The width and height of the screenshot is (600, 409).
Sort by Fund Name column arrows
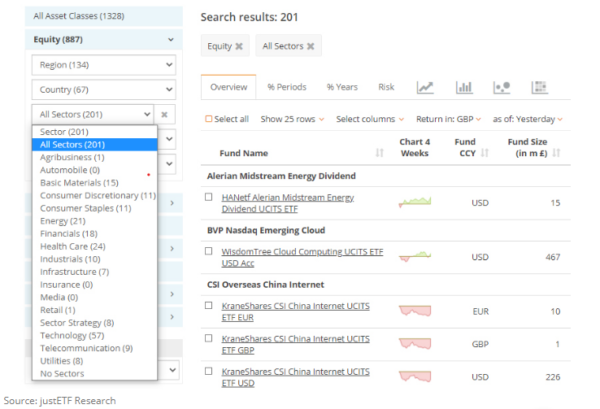tap(379, 153)
